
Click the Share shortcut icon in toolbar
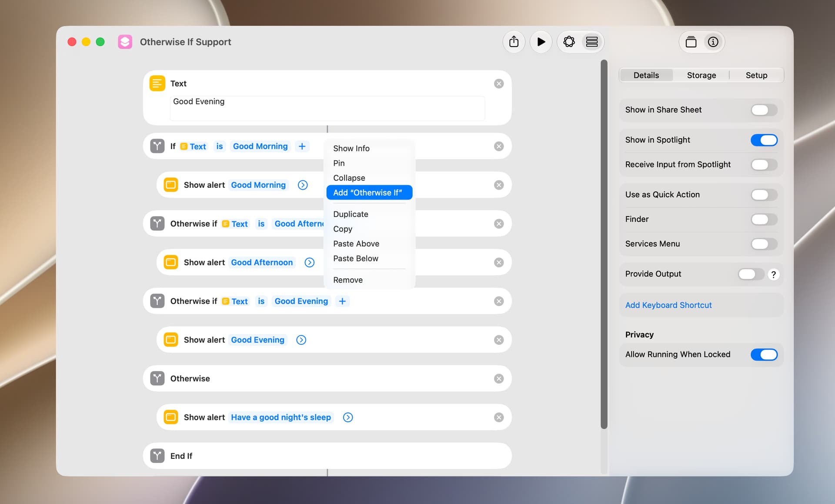pos(514,42)
